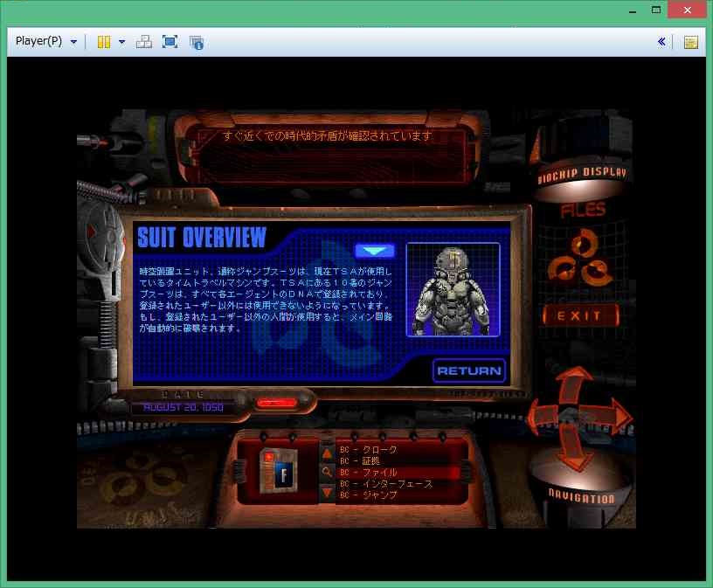713x588 pixels.
Task: Select the BC - クローク inventory item
Action: [369, 450]
